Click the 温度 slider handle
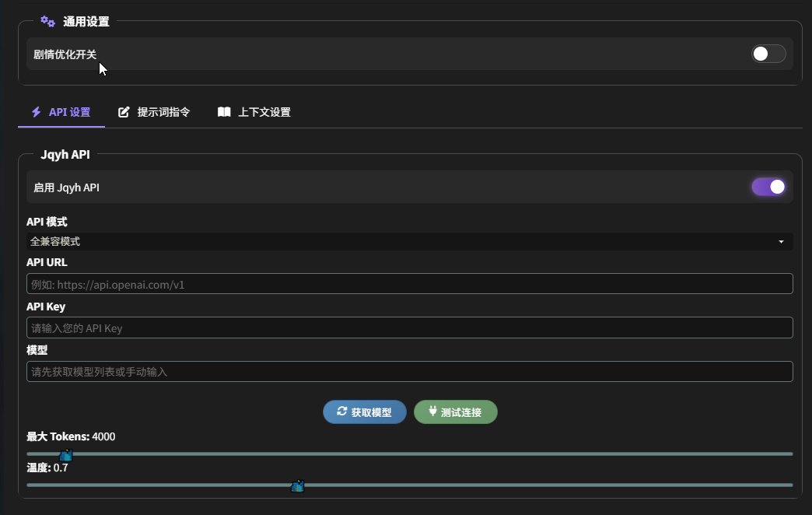The width and height of the screenshot is (812, 515). [297, 486]
